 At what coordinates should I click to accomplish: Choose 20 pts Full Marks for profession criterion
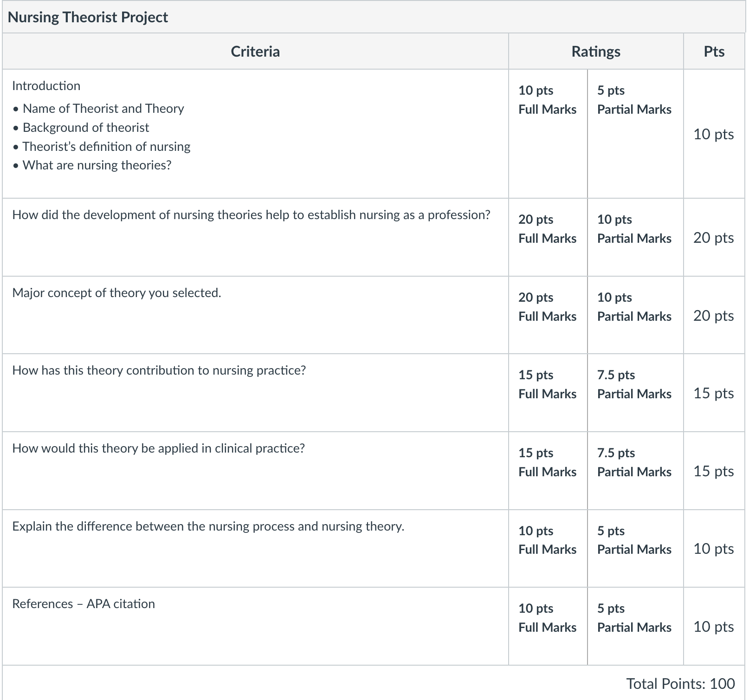tap(548, 237)
